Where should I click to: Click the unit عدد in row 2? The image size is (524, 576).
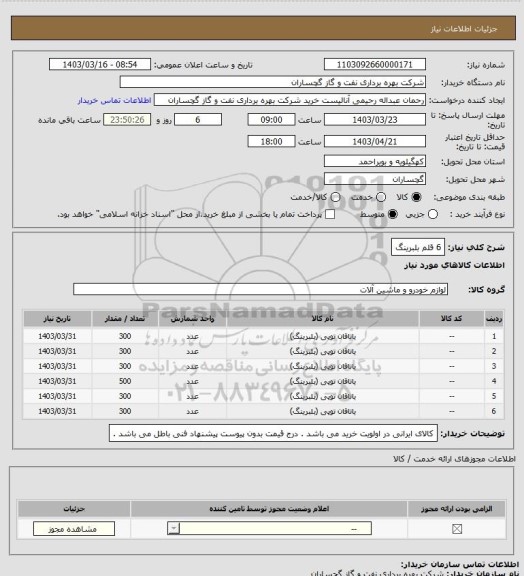(x=192, y=351)
